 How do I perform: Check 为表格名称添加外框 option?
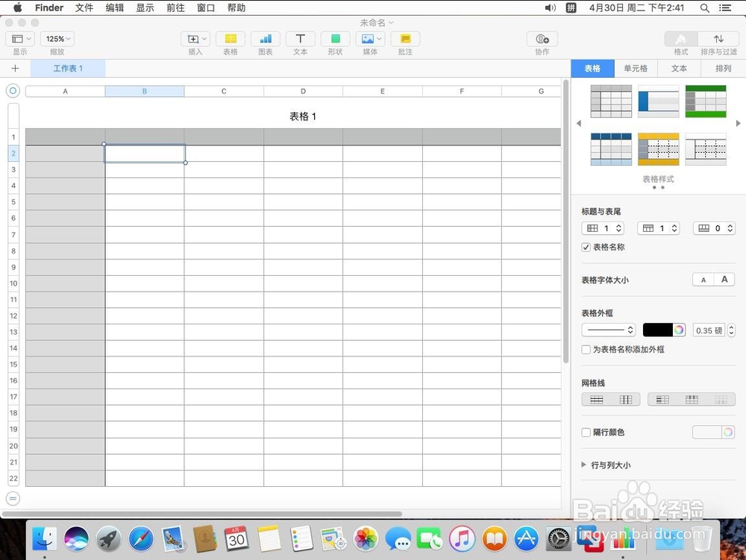pos(586,349)
